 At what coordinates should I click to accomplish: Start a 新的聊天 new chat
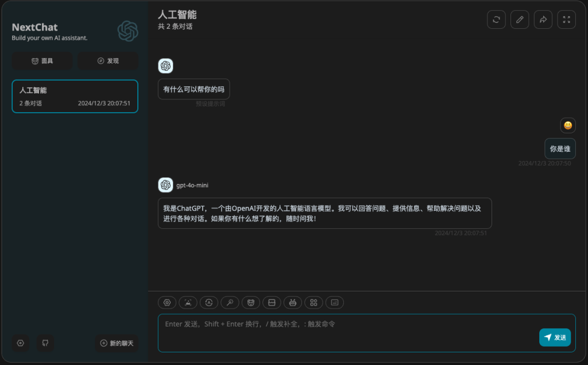pyautogui.click(x=117, y=343)
